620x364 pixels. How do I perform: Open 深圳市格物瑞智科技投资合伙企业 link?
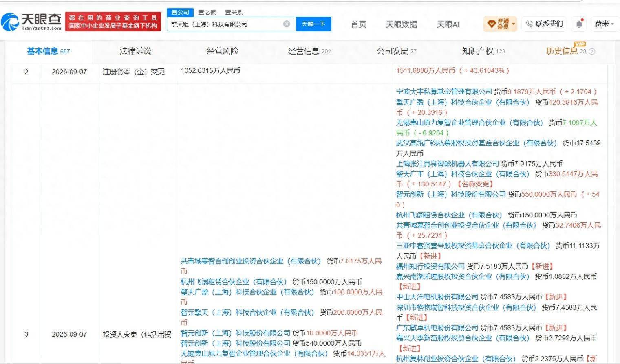tap(466, 307)
